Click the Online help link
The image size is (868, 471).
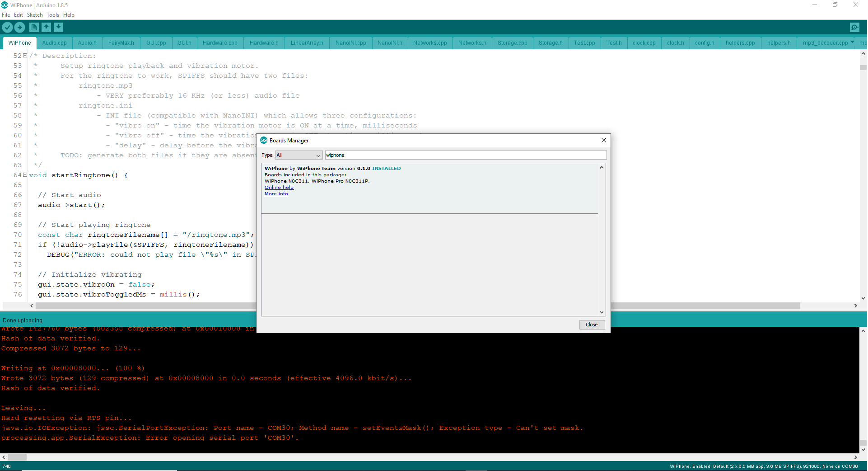pyautogui.click(x=279, y=187)
